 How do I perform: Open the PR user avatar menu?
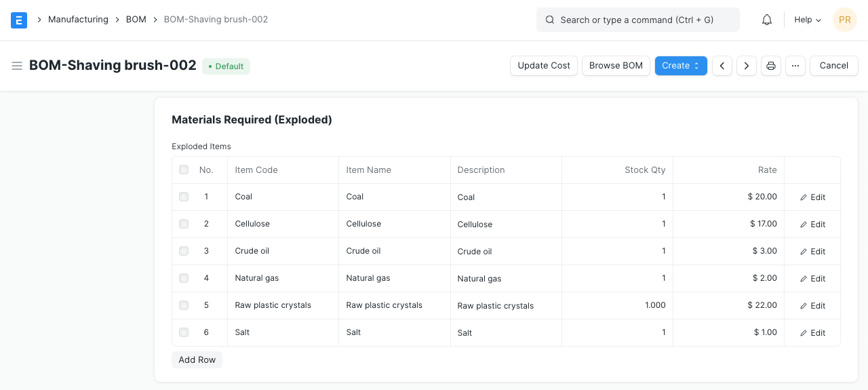tap(844, 20)
